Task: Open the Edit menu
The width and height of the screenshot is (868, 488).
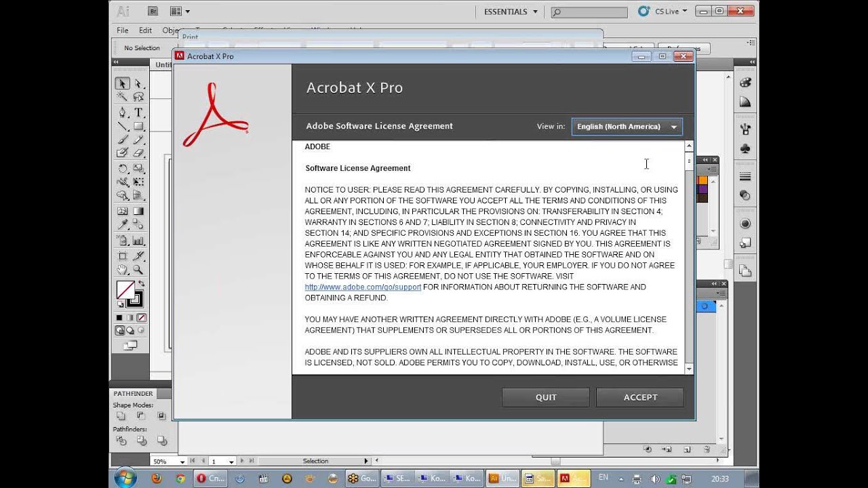Action: [145, 30]
